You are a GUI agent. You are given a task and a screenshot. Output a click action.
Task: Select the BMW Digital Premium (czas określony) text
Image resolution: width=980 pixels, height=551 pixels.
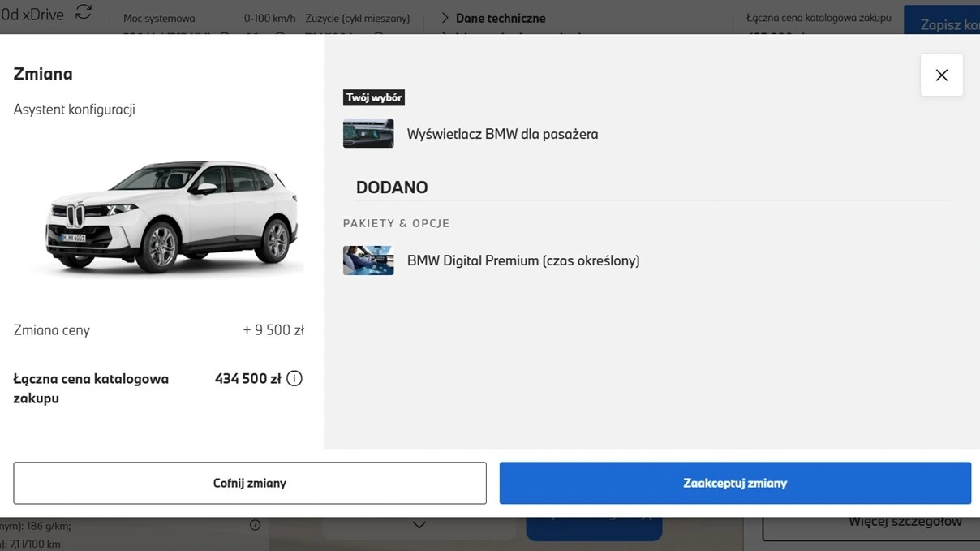pyautogui.click(x=523, y=260)
